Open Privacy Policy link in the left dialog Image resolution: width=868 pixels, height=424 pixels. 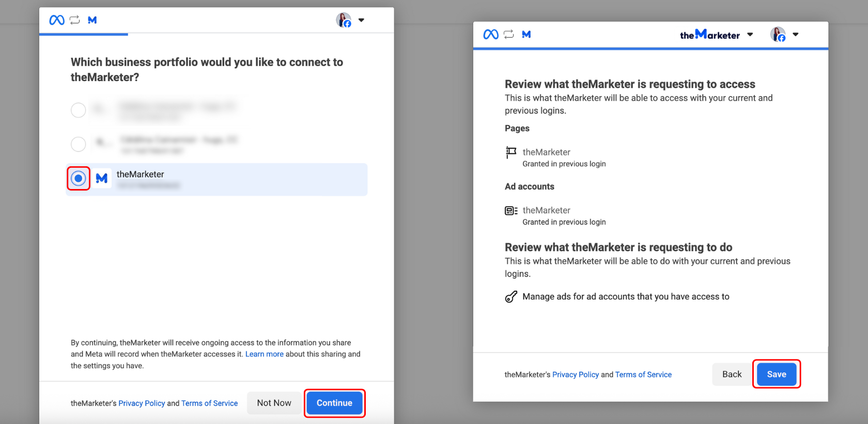coord(142,403)
